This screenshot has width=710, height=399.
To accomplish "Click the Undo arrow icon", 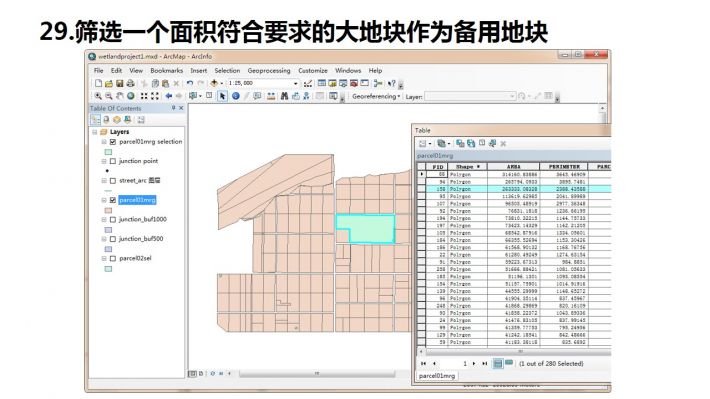I will click(190, 83).
